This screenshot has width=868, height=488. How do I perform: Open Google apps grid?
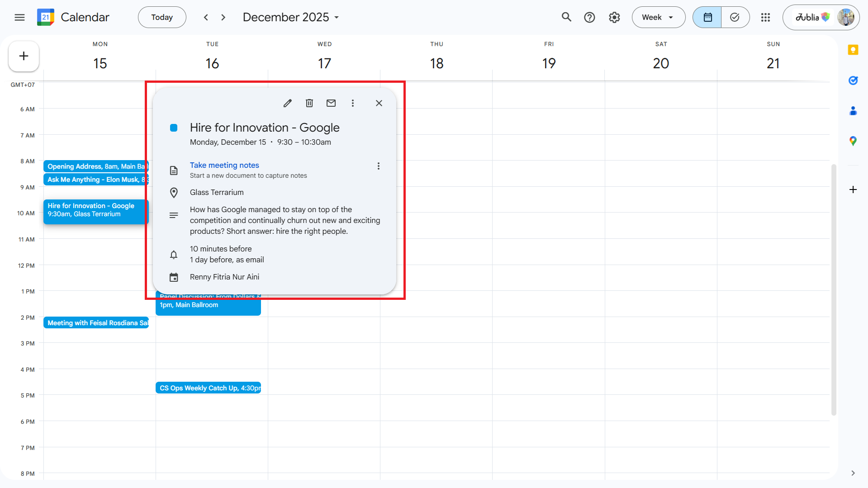pyautogui.click(x=765, y=17)
